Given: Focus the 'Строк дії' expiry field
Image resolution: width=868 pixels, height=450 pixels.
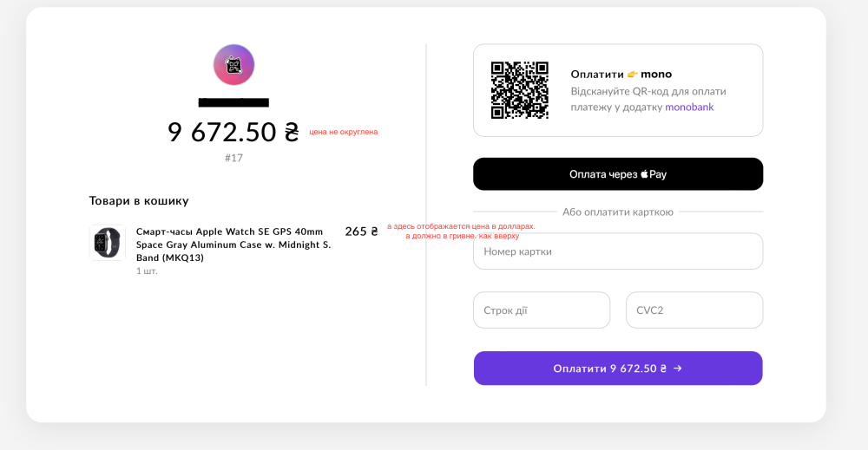Looking at the screenshot, I should pyautogui.click(x=542, y=310).
